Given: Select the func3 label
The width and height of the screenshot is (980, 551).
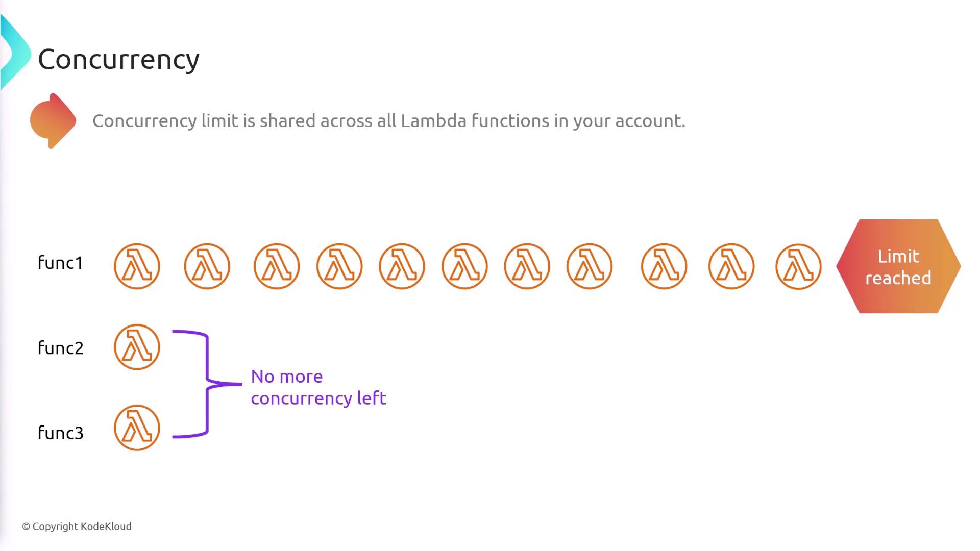Looking at the screenshot, I should point(60,433).
